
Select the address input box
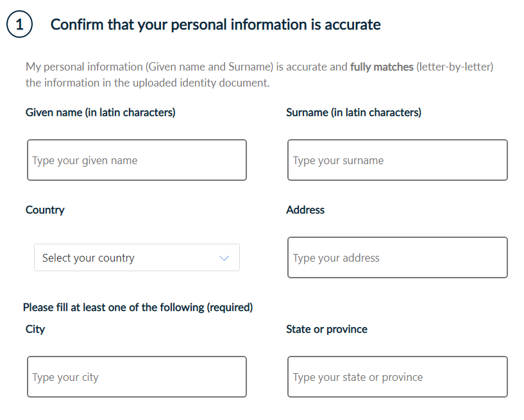point(397,258)
